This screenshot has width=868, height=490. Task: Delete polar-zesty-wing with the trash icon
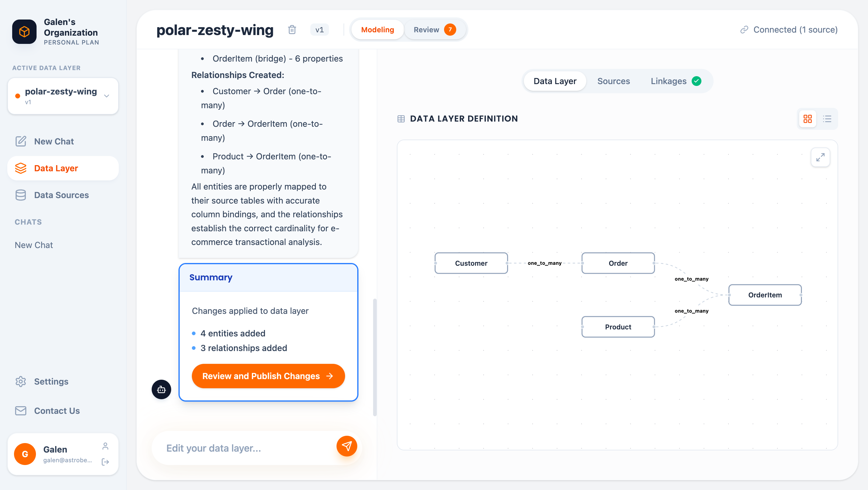click(292, 30)
